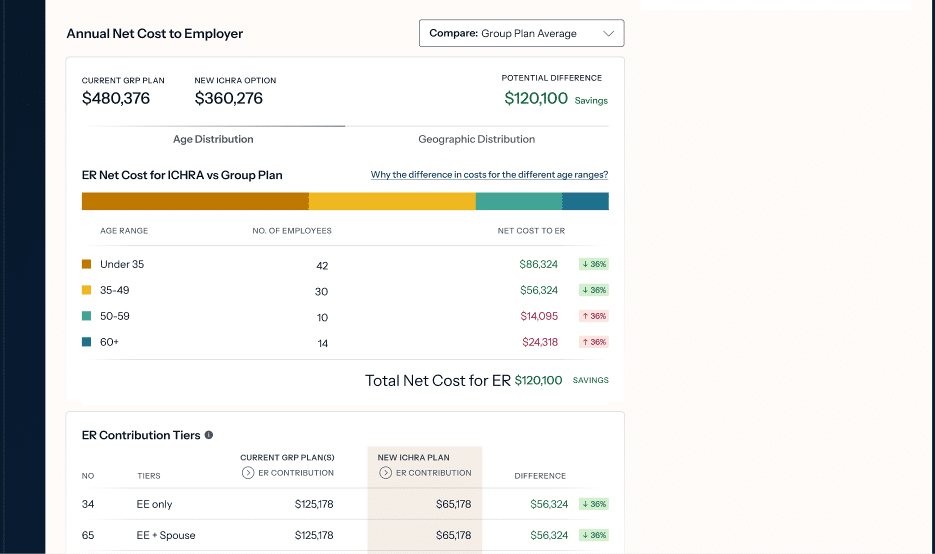Click the 36% badge in EE + Spouse row
Screen dimensions: 935x554
coord(594,535)
